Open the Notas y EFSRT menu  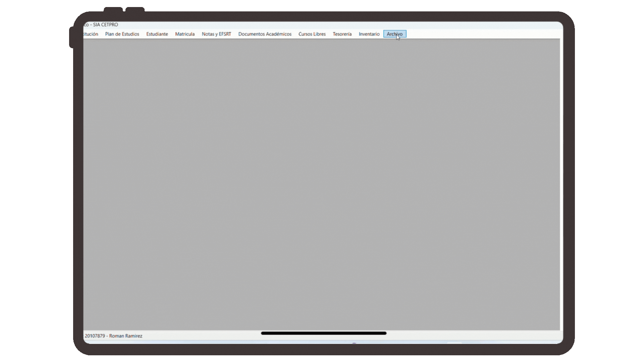[216, 34]
